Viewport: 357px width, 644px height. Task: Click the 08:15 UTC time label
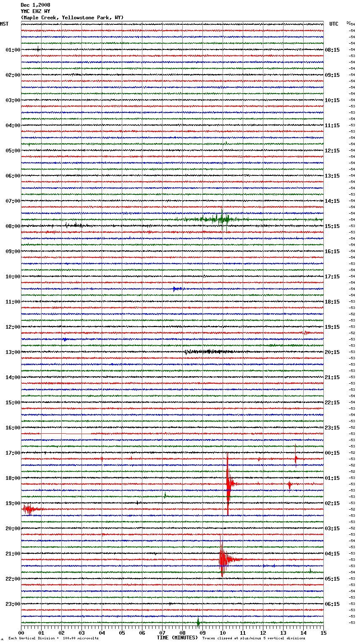coord(332,50)
